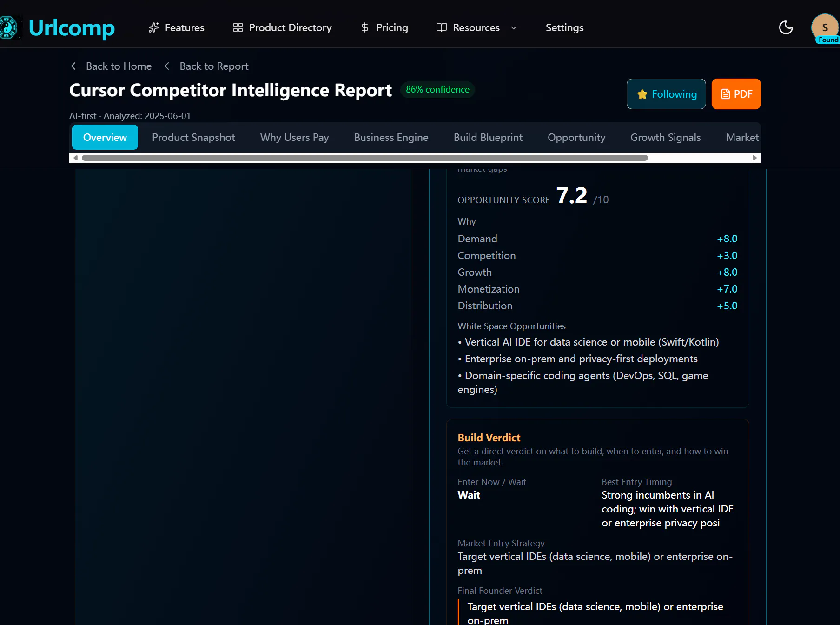
Task: Click the Best Entry Timing label
Action: pyautogui.click(x=637, y=482)
